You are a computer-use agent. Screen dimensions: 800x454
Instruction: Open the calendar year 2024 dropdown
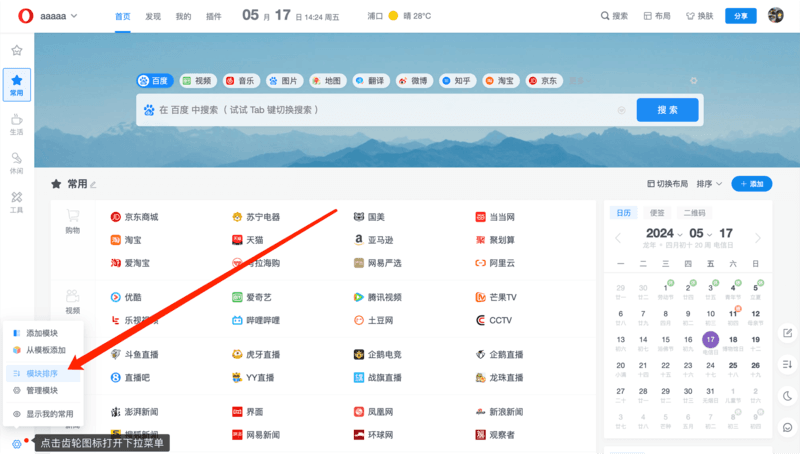point(664,233)
